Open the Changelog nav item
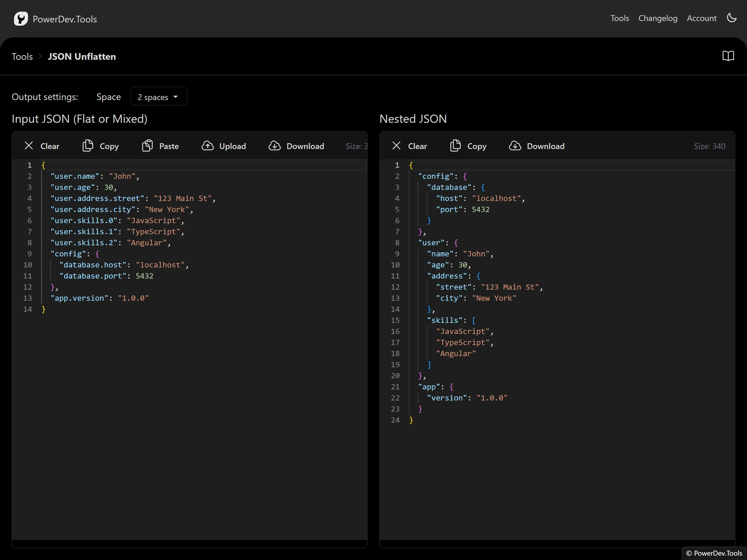Viewport: 747px width, 560px height. tap(657, 18)
